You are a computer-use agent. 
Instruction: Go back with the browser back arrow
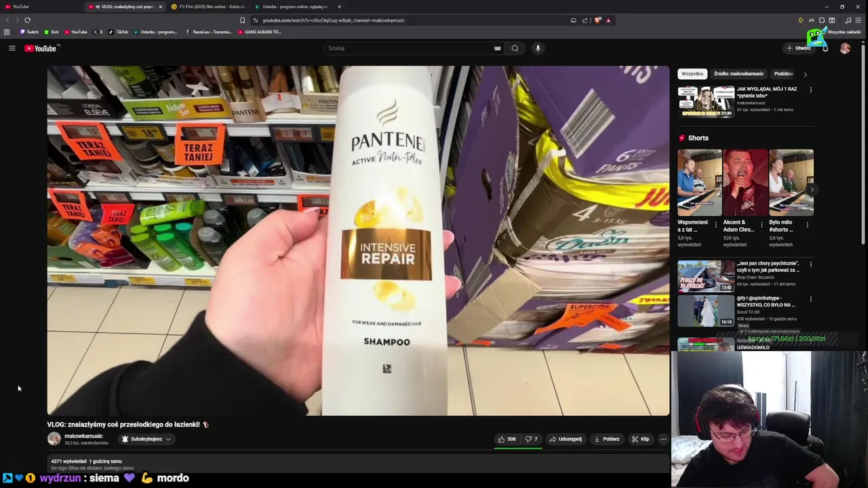[7, 20]
